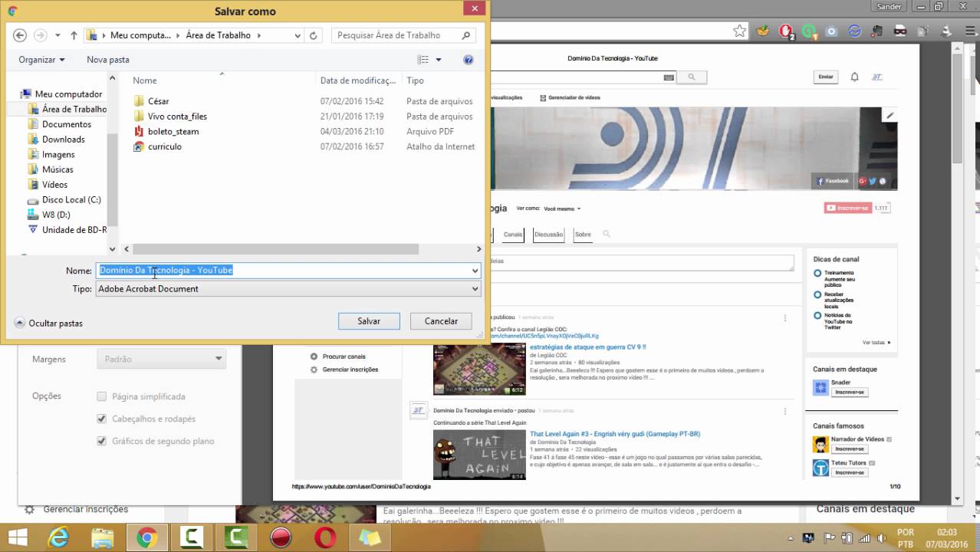Switch to Chrome in taskbar
The height and width of the screenshot is (552, 980).
(x=146, y=538)
